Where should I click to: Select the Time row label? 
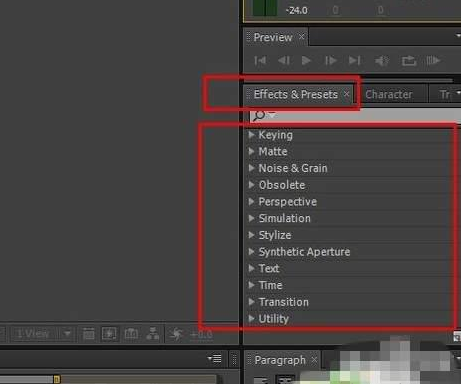(x=270, y=285)
